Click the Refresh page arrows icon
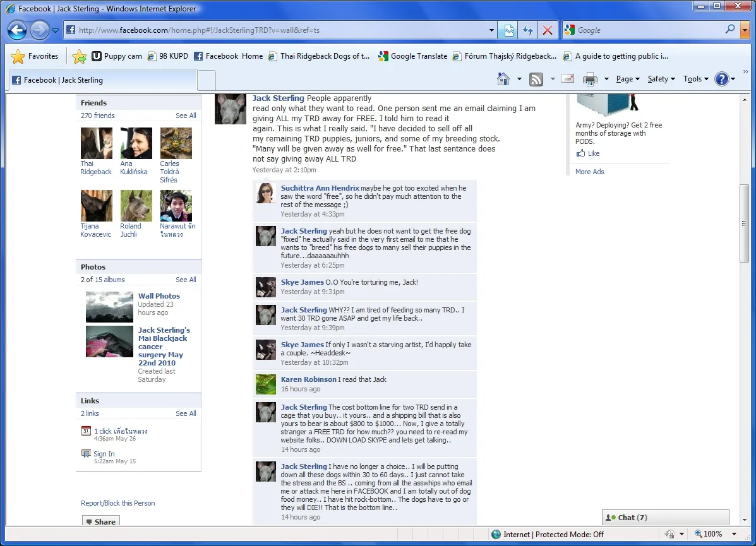The height and width of the screenshot is (546, 756). (528, 30)
